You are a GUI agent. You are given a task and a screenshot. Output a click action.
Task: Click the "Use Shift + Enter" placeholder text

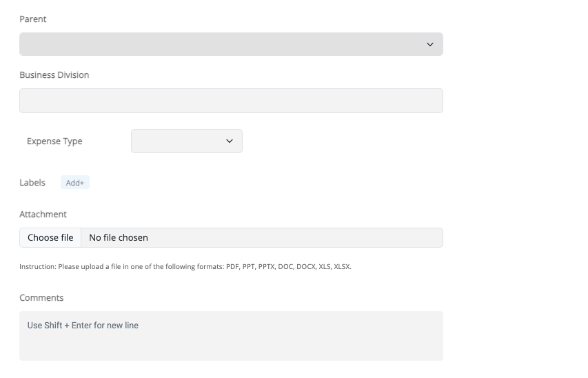click(83, 325)
